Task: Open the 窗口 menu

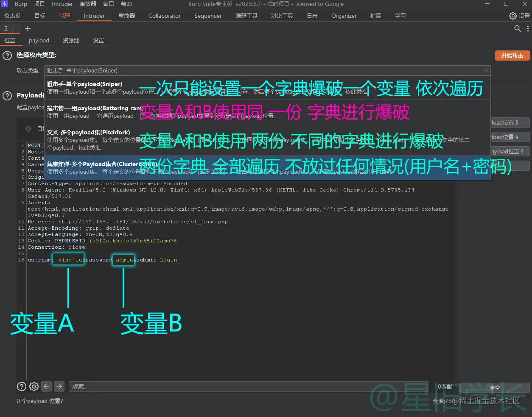Action: pyautogui.click(x=109, y=4)
